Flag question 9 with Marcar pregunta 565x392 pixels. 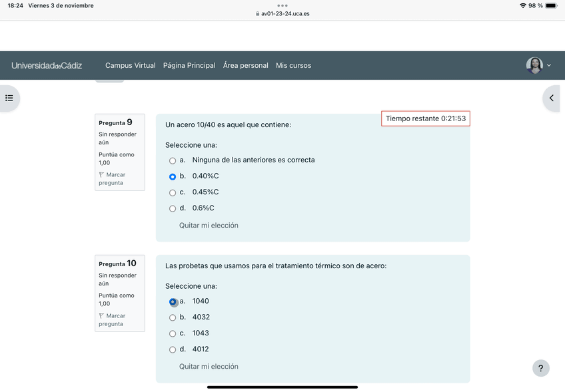[x=112, y=178]
